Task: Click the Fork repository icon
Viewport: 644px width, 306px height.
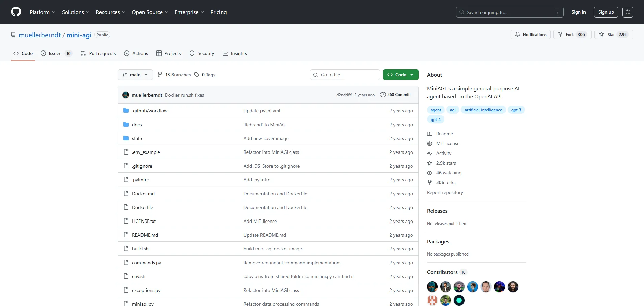Action: 560,35
